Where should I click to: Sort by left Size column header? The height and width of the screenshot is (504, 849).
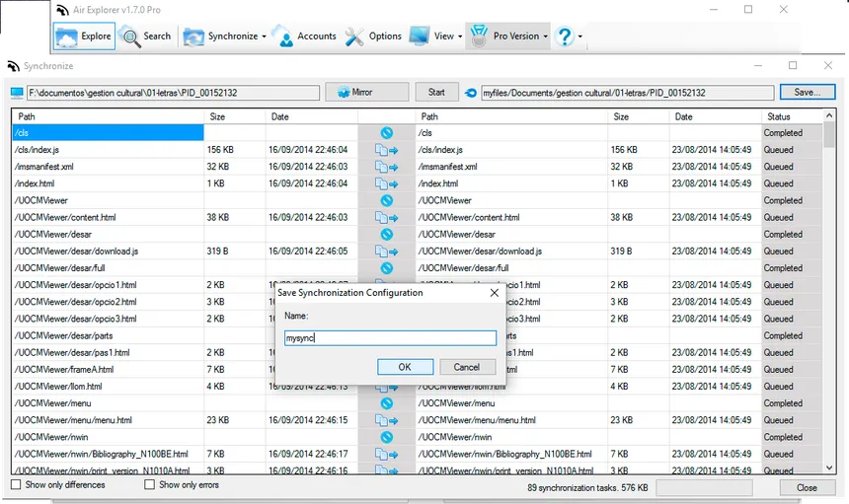[x=234, y=116]
